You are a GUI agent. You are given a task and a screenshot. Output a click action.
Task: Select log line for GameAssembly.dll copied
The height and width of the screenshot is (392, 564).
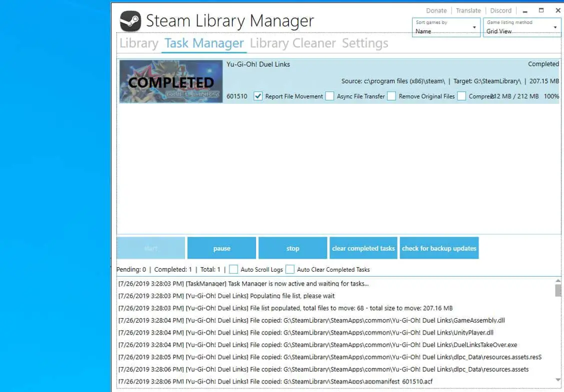312,320
